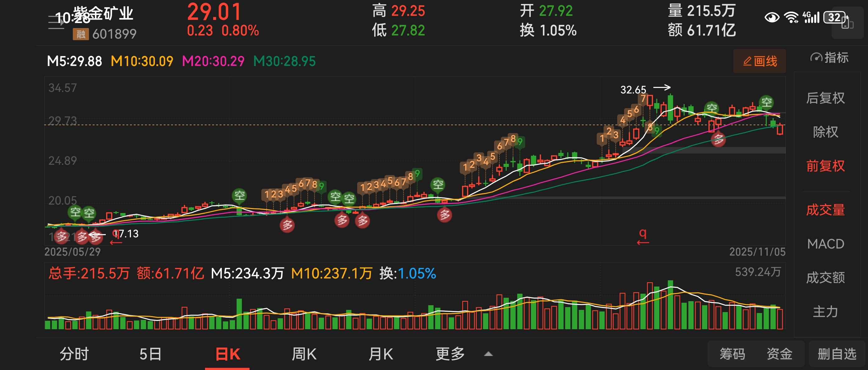The height and width of the screenshot is (370, 868).
Task: Expand the 更多 period options arrow
Action: pyautogui.click(x=488, y=354)
